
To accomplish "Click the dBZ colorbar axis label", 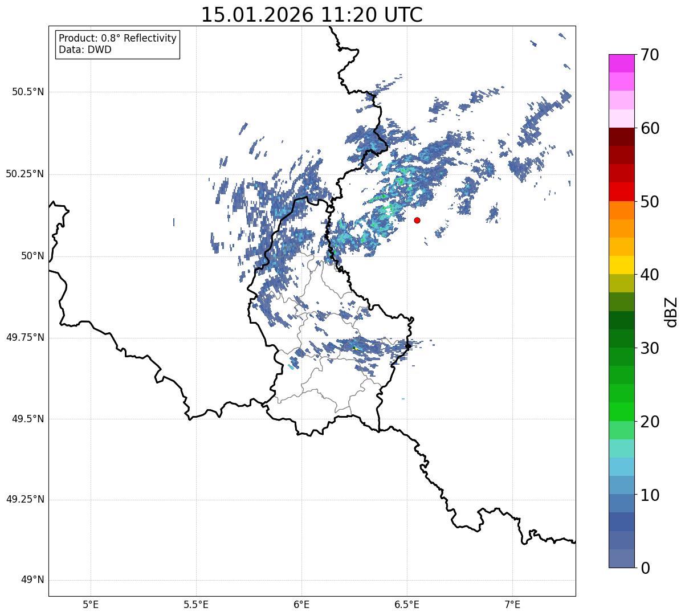I will (x=671, y=311).
